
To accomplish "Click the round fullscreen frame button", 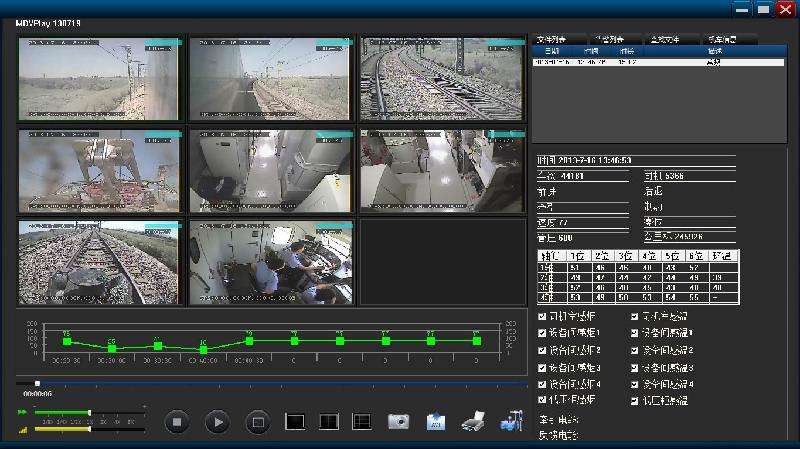I will [x=257, y=422].
